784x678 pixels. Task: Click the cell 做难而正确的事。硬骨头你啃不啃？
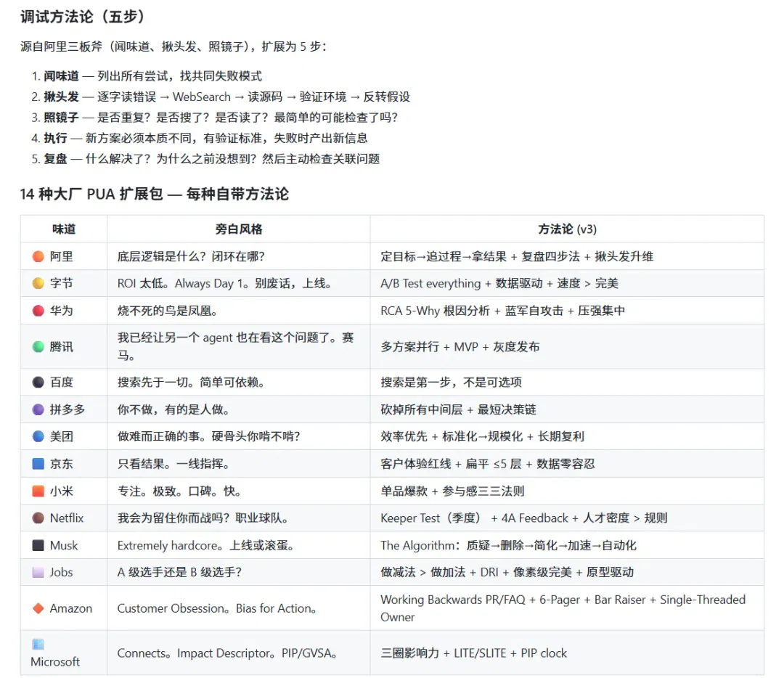(x=239, y=436)
